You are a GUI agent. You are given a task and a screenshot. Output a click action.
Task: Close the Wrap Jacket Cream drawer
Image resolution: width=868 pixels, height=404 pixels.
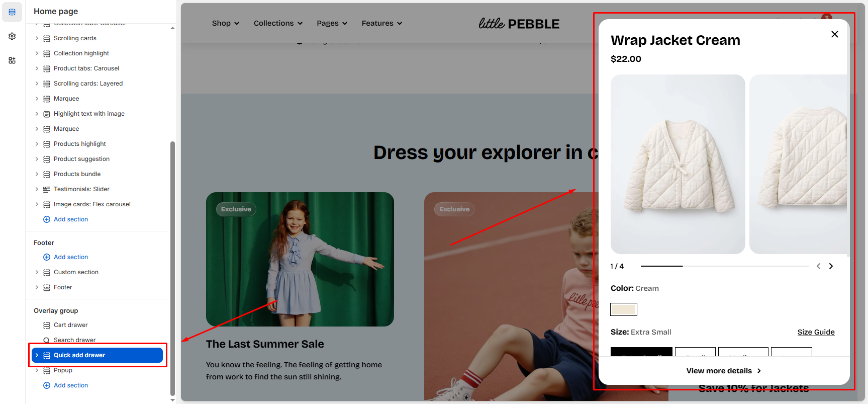835,34
